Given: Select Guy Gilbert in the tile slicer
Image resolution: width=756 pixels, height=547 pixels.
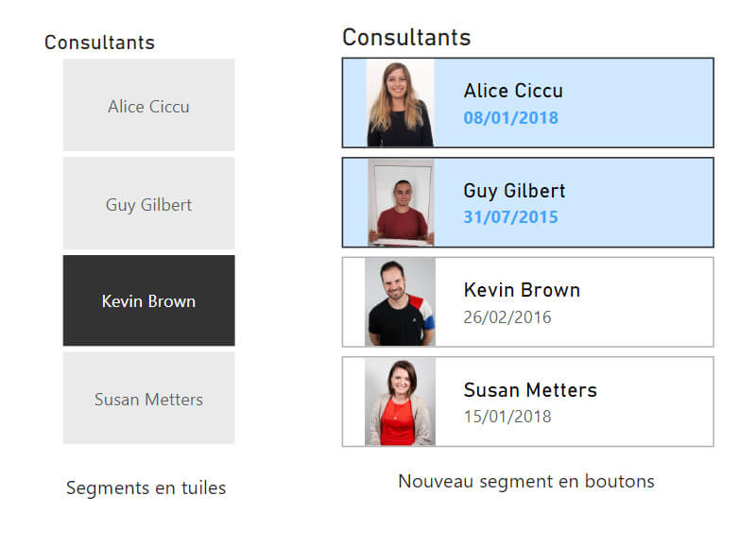Looking at the screenshot, I should 147,204.
